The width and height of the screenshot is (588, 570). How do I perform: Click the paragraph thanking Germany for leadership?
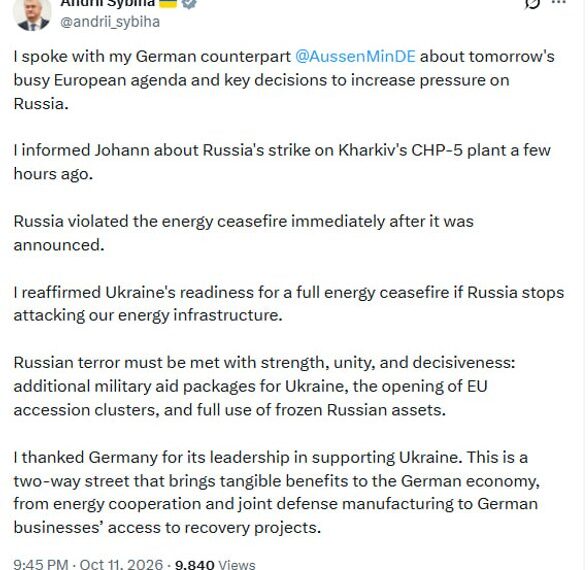click(277, 492)
